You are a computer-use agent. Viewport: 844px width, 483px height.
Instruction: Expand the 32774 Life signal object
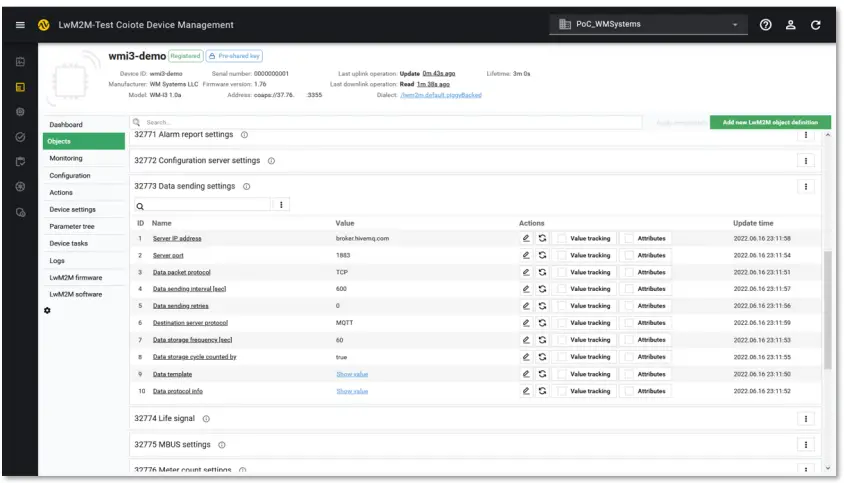point(172,419)
